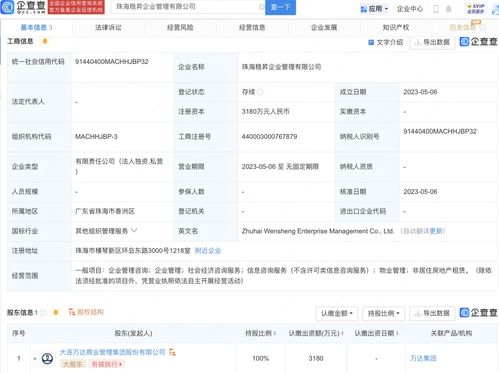This screenshot has height=373, width=499.
Task: Select 工商注册号 value 440003000767879
Action: 269,137
